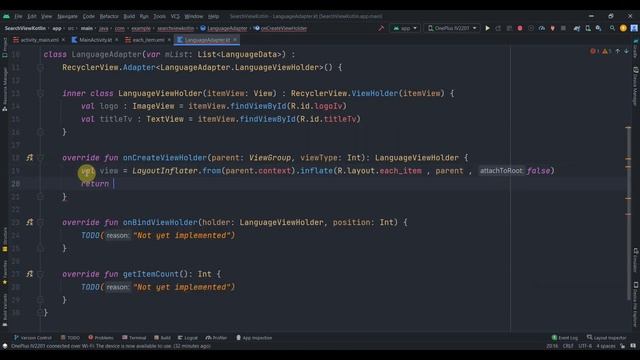
Task: Open the Resource Manager side panel tab
Action: (4, 89)
